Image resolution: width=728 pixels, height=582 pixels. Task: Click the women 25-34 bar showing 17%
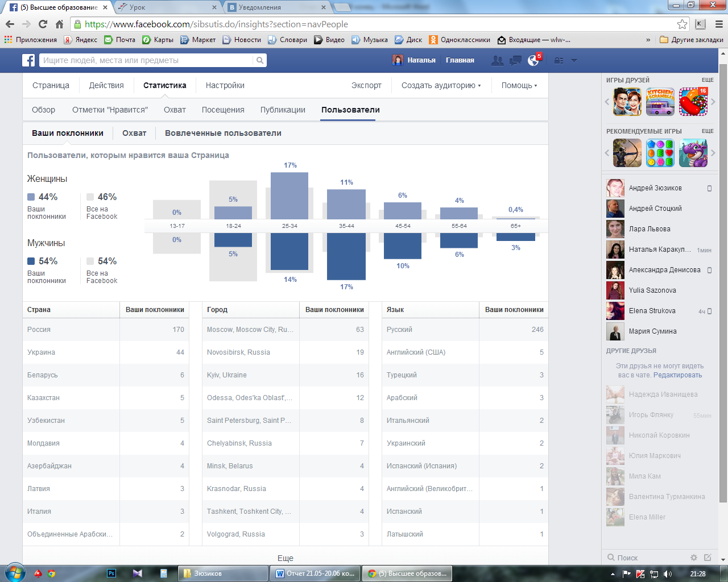tap(289, 196)
